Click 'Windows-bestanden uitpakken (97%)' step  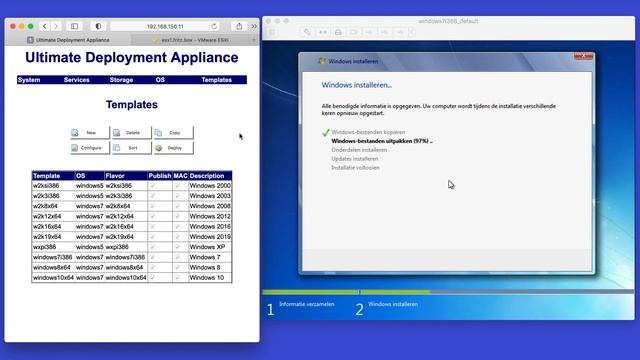(382, 141)
